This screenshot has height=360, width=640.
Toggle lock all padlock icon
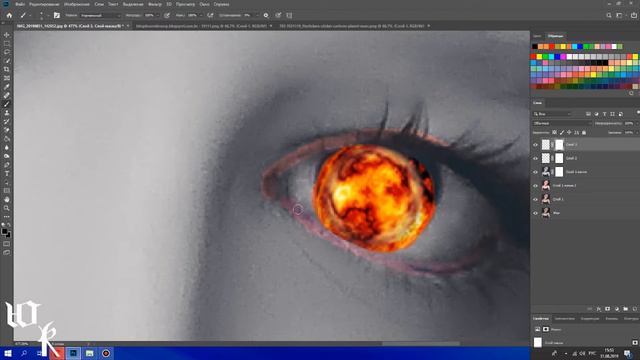point(584,132)
